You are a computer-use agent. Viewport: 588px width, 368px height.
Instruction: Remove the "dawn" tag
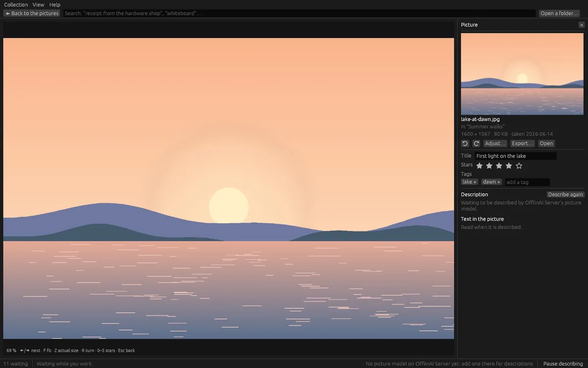point(499,182)
